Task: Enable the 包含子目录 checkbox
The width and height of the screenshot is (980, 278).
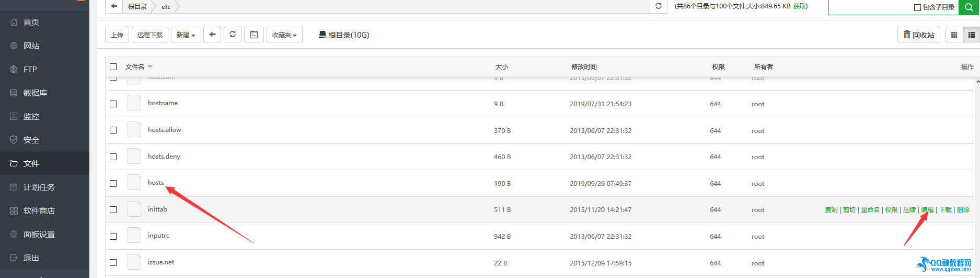Action: click(x=917, y=7)
